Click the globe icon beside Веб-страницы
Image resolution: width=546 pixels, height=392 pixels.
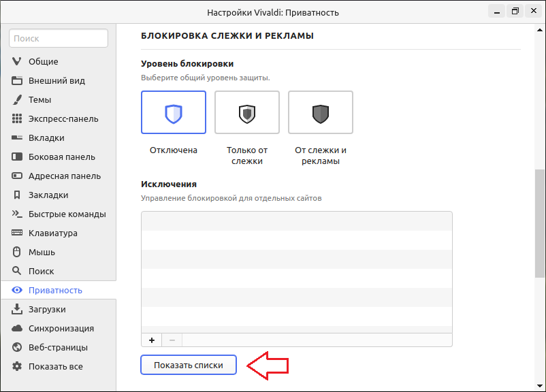(x=17, y=347)
